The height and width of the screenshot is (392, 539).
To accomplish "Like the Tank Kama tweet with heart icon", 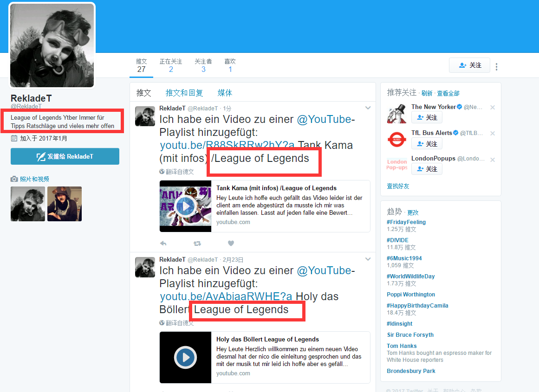I will (x=231, y=243).
